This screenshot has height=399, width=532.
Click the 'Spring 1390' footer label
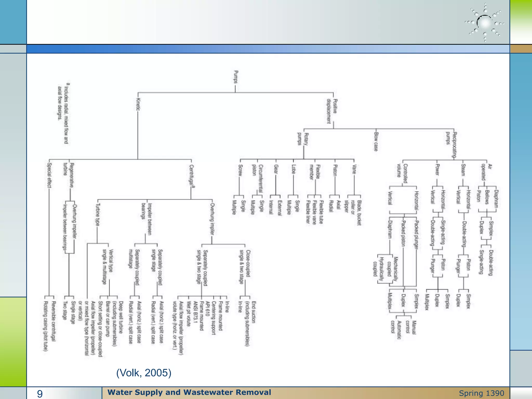(x=481, y=393)
